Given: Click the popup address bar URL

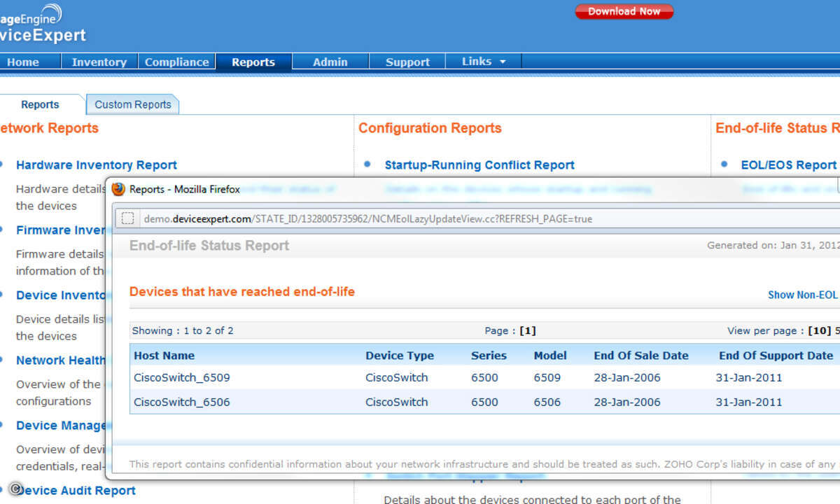Looking at the screenshot, I should click(x=368, y=218).
